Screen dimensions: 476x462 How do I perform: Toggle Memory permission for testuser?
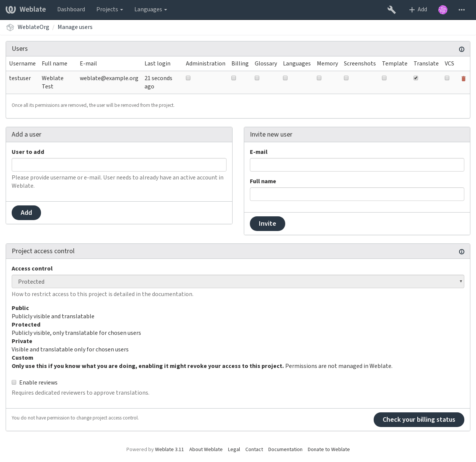click(x=319, y=78)
